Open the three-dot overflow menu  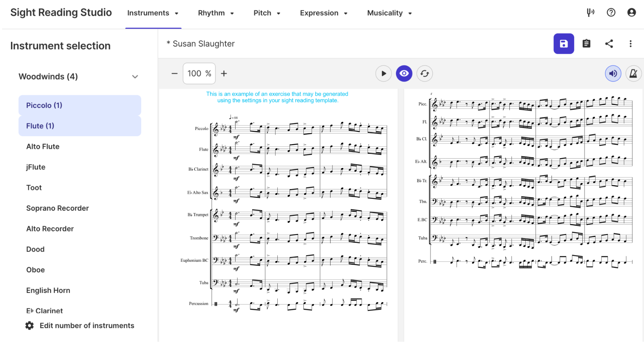point(630,44)
